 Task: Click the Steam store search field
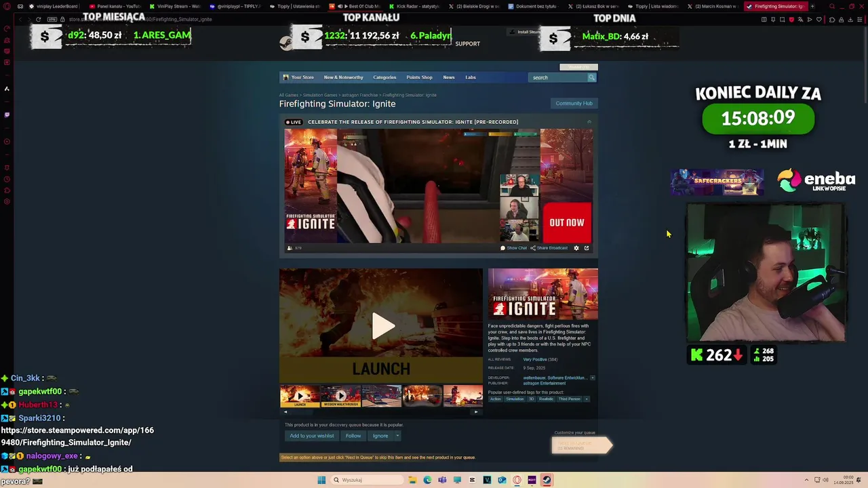pos(557,77)
